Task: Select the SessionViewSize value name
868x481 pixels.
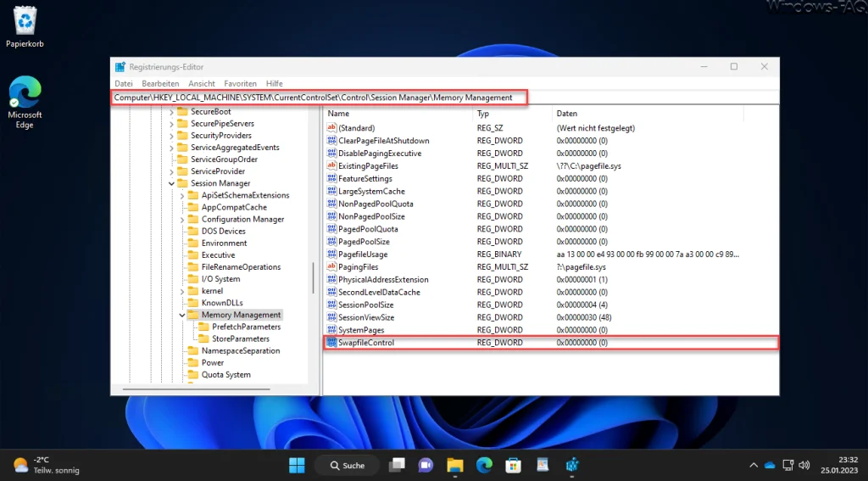Action: [x=366, y=317]
